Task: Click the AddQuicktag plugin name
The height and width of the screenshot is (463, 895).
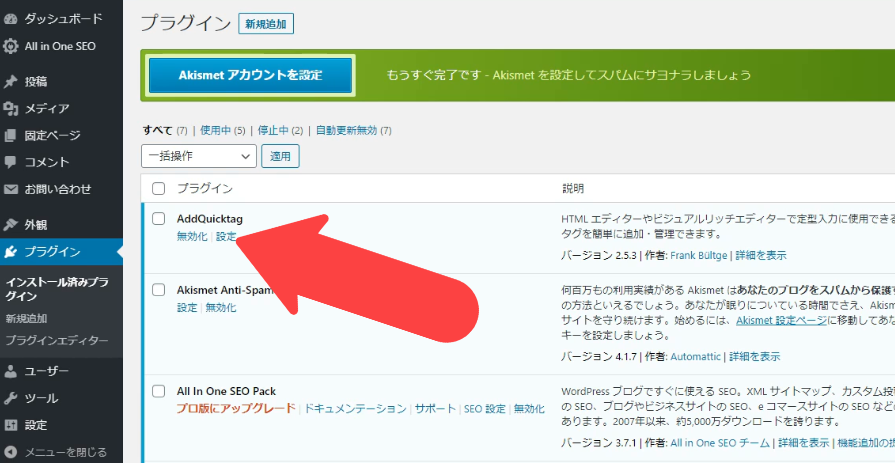Action: point(210,219)
